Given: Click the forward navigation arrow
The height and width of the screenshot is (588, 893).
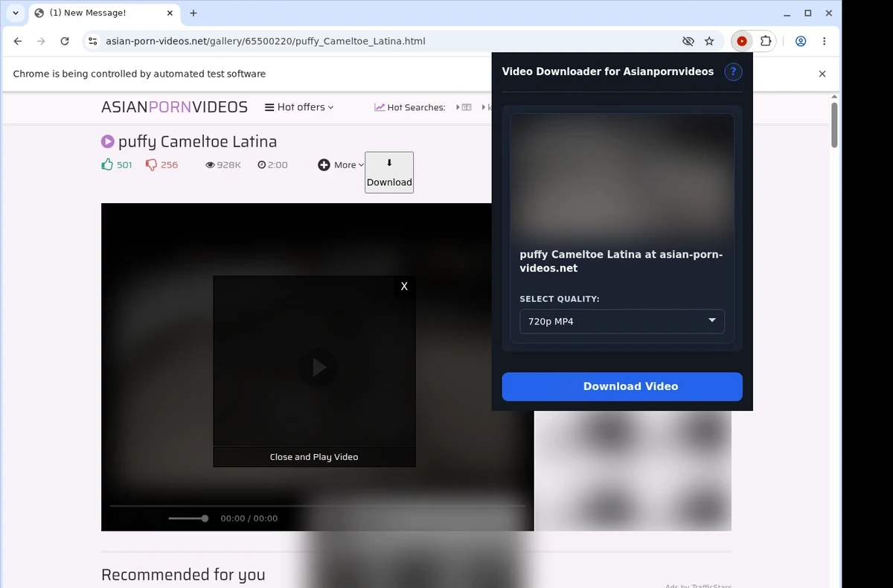Looking at the screenshot, I should coord(41,42).
